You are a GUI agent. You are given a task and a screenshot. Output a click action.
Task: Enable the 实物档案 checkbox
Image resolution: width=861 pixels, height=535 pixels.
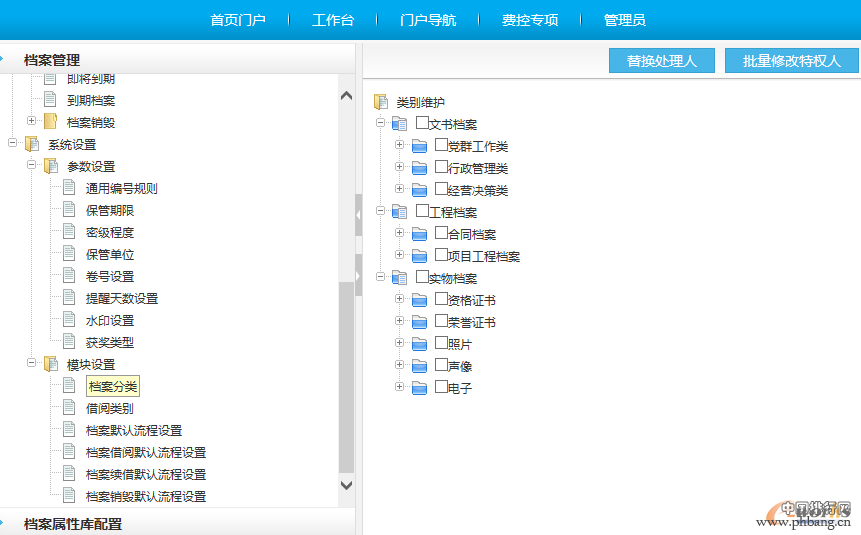[x=422, y=276]
